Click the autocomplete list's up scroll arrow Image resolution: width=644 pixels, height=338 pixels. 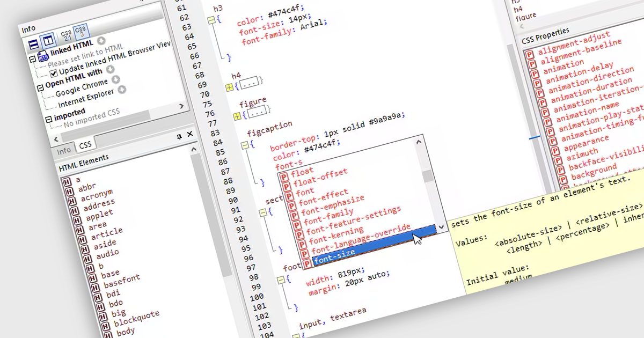[418, 142]
